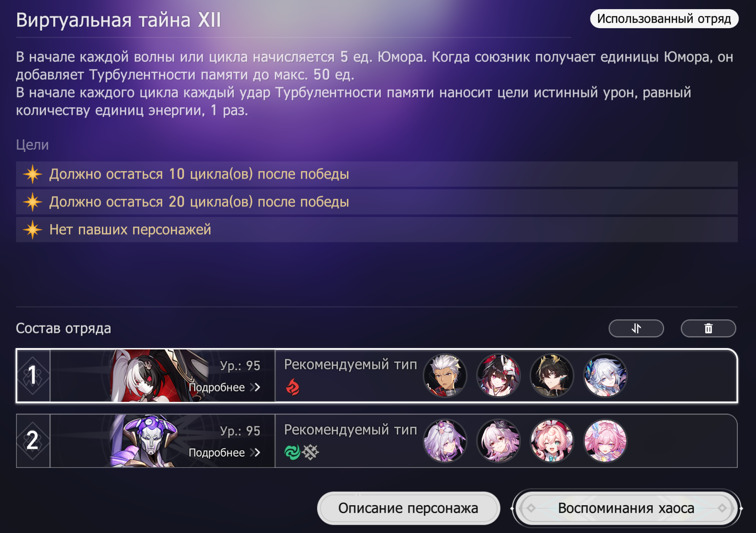Select the silver-haired girl avatar in team 1
756x533 pixels.
click(x=605, y=376)
